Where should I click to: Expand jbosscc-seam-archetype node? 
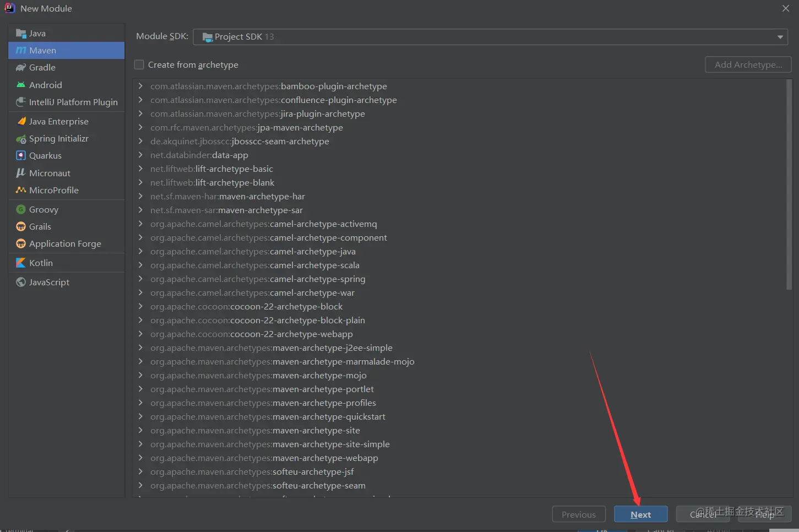pos(141,141)
